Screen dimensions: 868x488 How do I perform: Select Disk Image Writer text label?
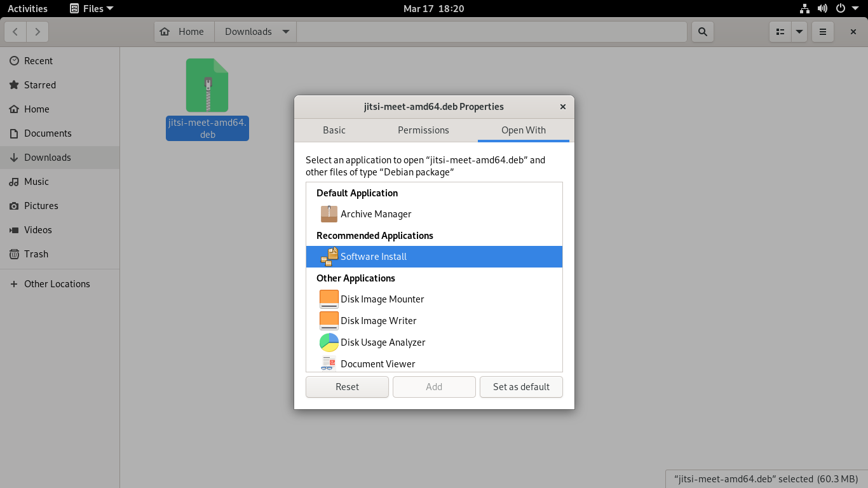(x=379, y=321)
